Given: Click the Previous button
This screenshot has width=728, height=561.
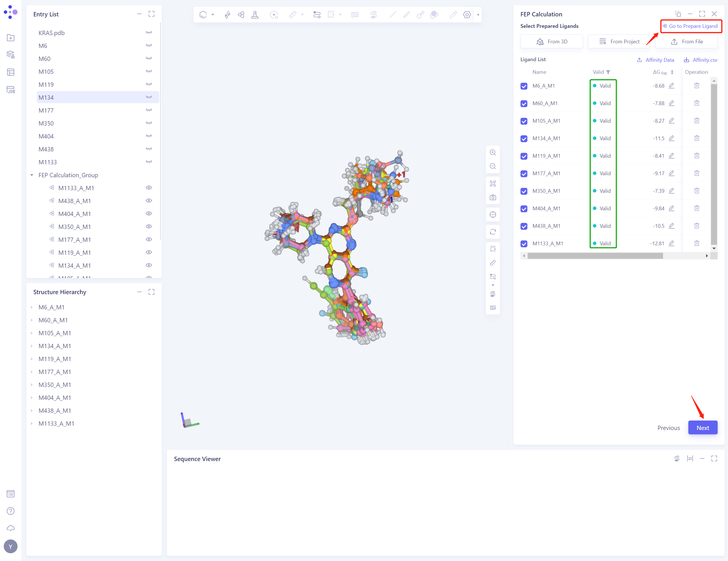Looking at the screenshot, I should 668,428.
